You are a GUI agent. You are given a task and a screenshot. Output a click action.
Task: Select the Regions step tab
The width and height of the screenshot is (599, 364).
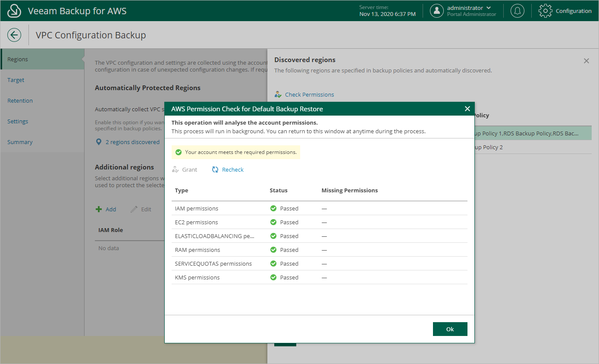[42, 59]
